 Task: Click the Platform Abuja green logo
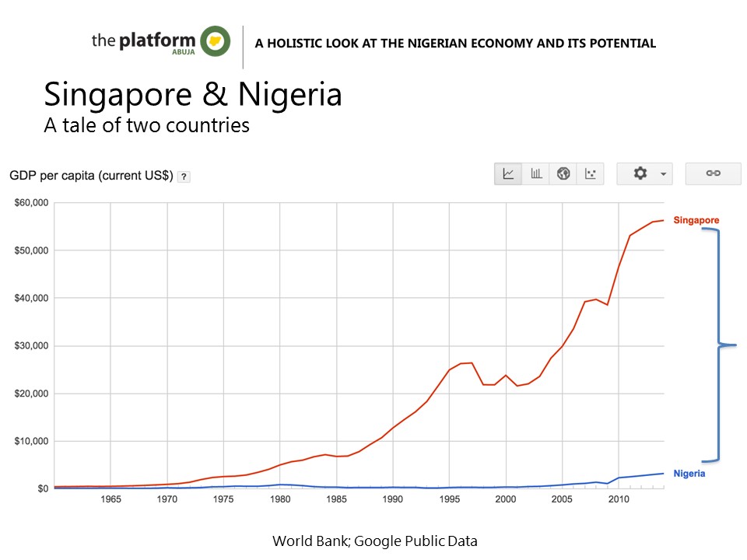215,41
